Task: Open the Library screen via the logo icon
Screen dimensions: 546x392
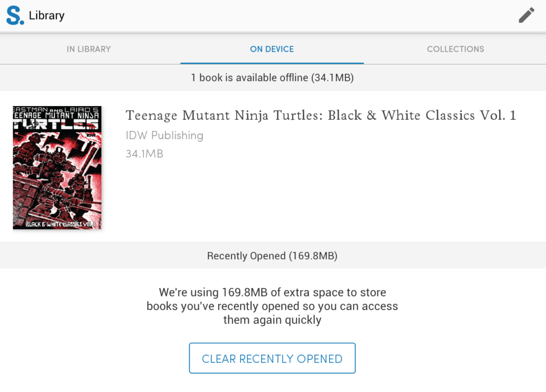Action: tap(14, 15)
